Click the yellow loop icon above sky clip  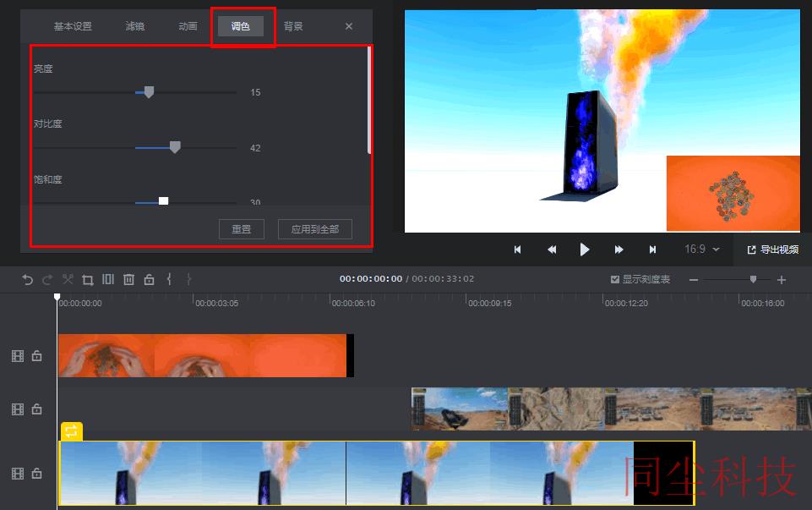(x=72, y=431)
